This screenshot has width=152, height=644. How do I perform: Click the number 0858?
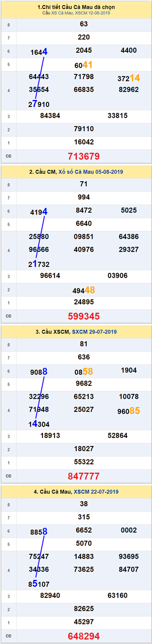coord(84,372)
